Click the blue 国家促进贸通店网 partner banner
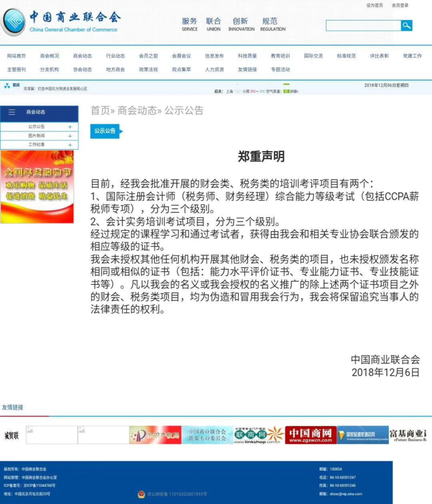 (x=363, y=435)
